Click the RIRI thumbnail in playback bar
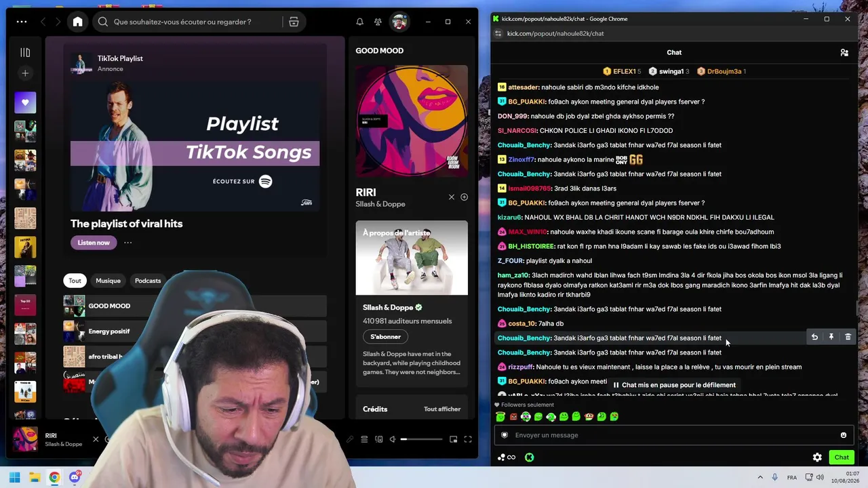Image resolution: width=868 pixels, height=488 pixels. [x=25, y=439]
